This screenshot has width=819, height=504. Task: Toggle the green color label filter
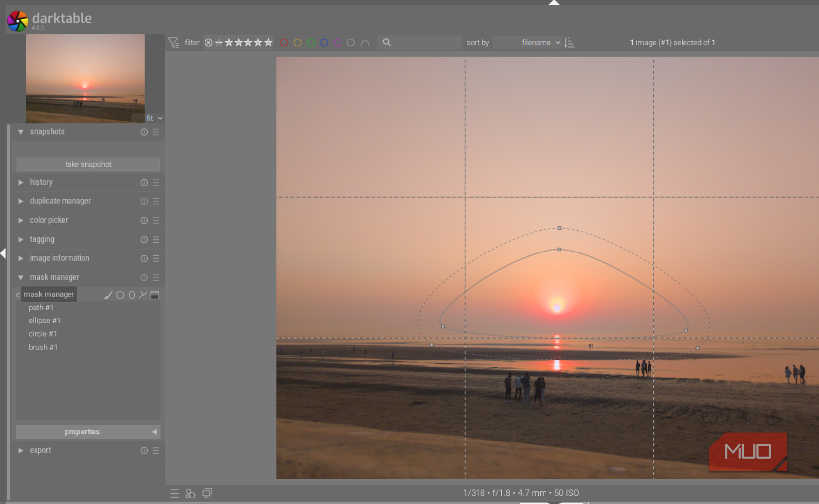pos(311,43)
